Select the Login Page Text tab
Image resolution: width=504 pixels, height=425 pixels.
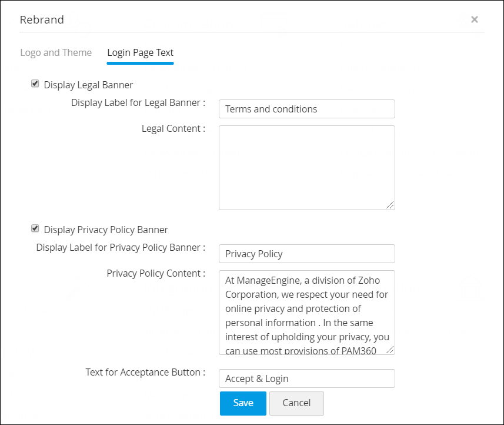pyautogui.click(x=140, y=52)
